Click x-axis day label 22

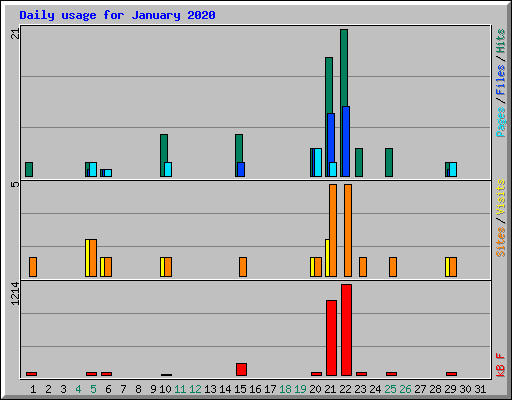pos(346,389)
